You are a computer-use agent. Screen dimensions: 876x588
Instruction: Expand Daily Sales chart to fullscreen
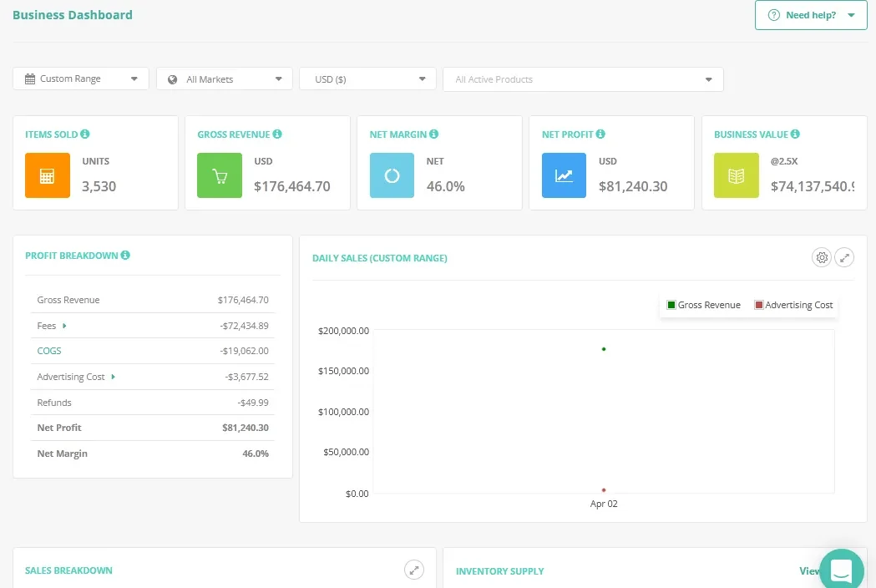click(844, 257)
